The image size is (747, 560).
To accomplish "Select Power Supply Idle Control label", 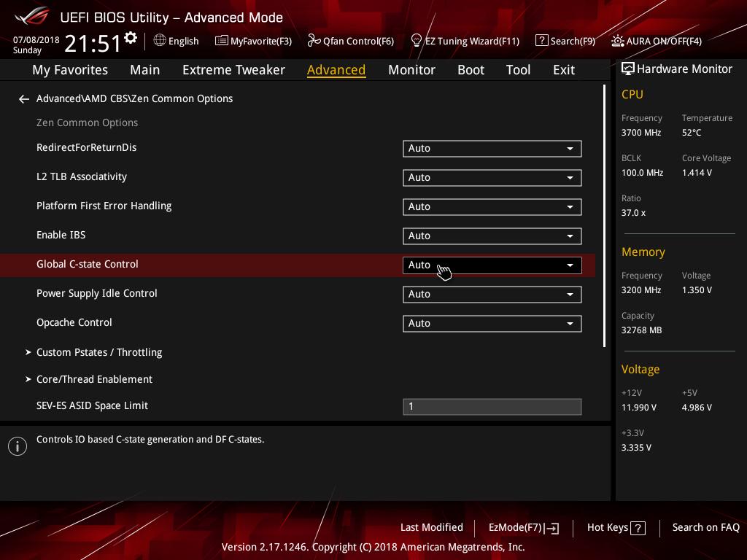I will tap(97, 293).
